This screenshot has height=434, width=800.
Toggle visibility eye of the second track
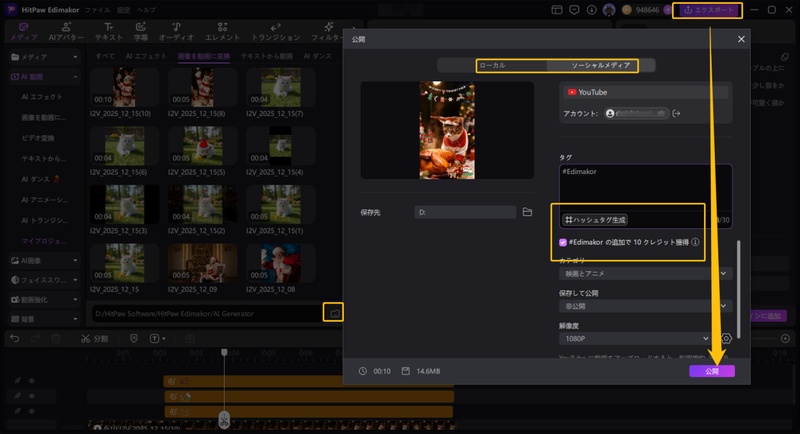32,396
